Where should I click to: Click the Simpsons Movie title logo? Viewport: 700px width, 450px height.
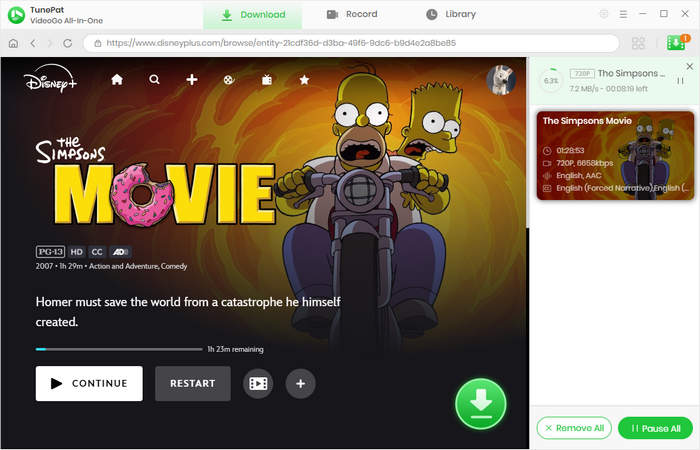tap(155, 181)
